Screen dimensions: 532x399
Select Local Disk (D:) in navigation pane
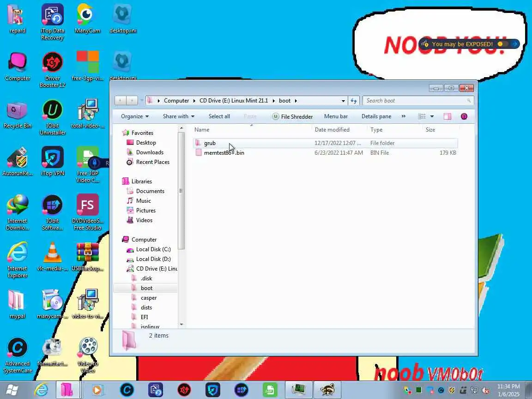(x=149, y=259)
